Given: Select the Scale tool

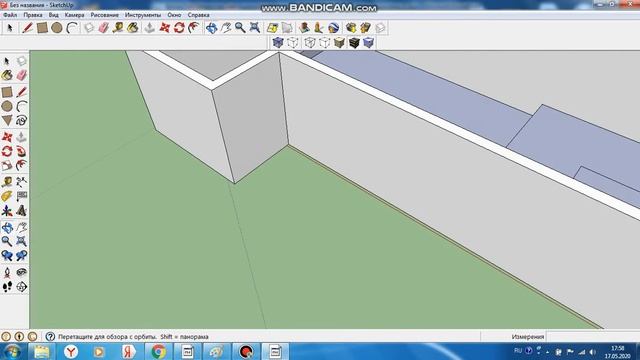Looking at the screenshot, I should [7, 165].
